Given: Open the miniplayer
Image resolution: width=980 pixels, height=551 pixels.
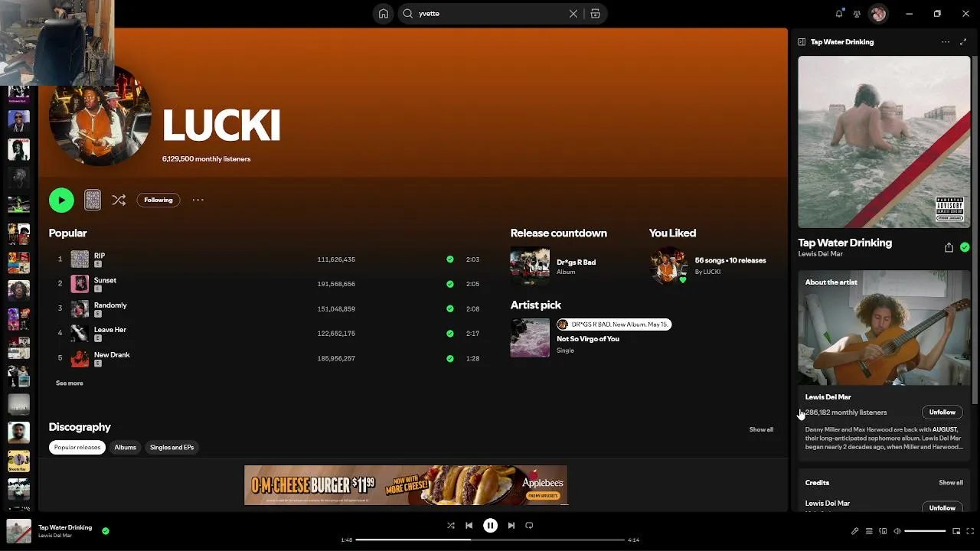Looking at the screenshot, I should pos(956,531).
